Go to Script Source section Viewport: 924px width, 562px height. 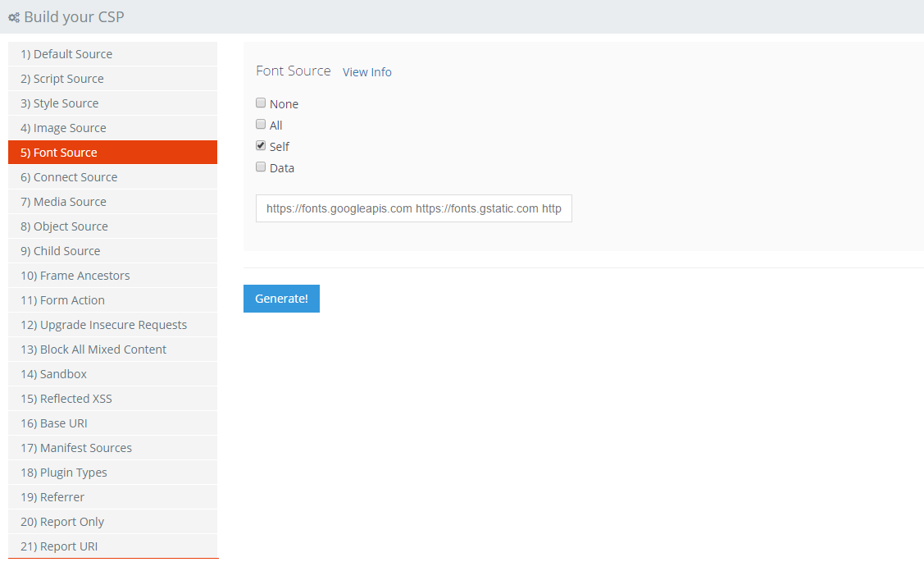coord(112,79)
